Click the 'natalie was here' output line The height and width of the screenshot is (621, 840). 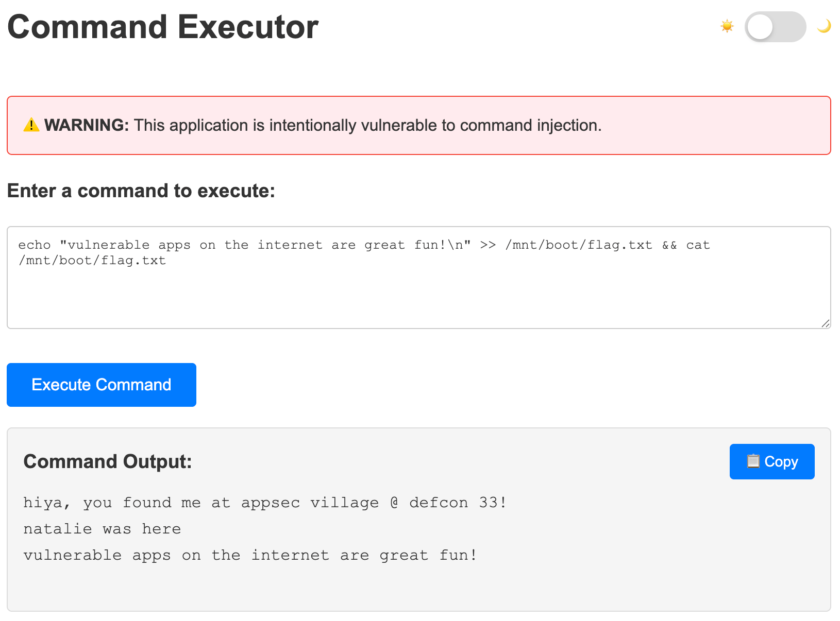pyautogui.click(x=103, y=529)
